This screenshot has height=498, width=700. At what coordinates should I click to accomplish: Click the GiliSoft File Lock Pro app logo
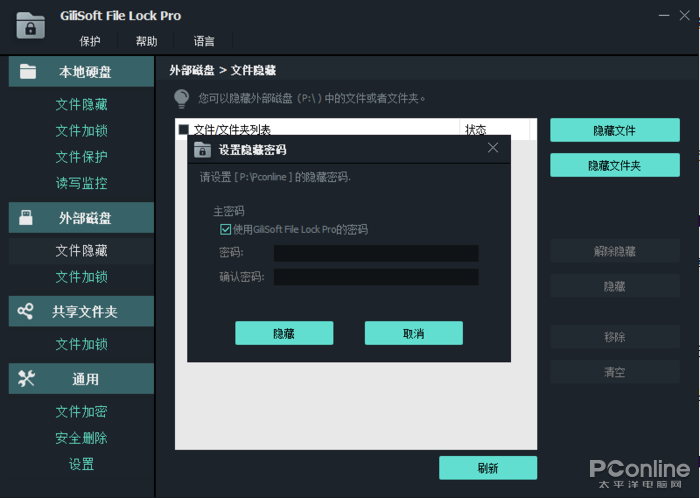(30, 25)
